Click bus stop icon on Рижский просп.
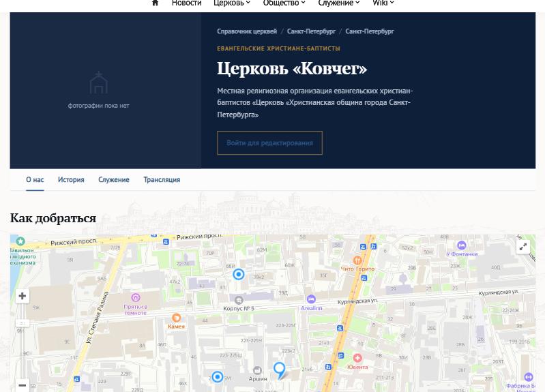545x392 pixels. (x=166, y=241)
